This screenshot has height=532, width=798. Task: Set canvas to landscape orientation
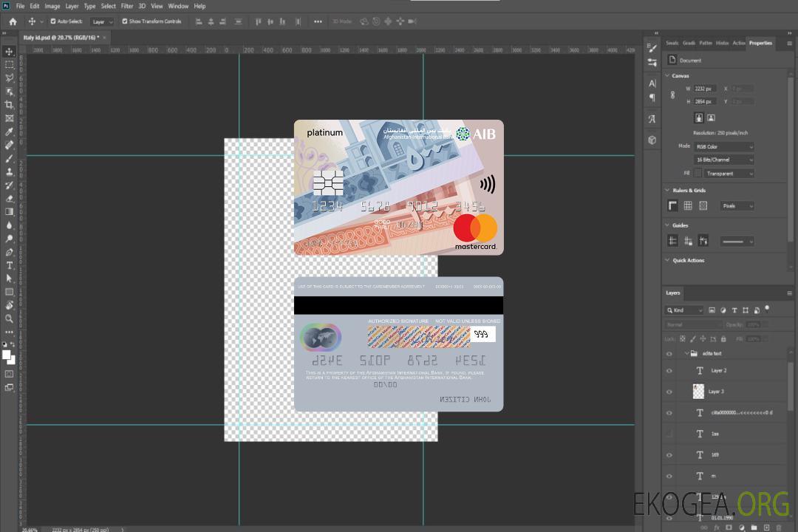(x=711, y=118)
